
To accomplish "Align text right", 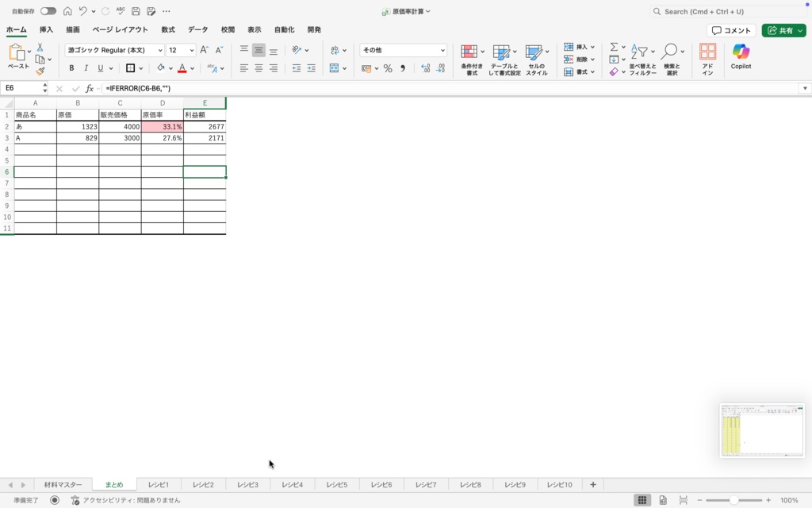I will (x=274, y=68).
